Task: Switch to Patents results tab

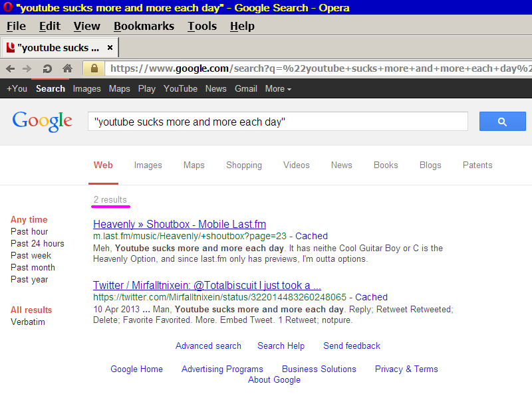Action: coord(477,165)
